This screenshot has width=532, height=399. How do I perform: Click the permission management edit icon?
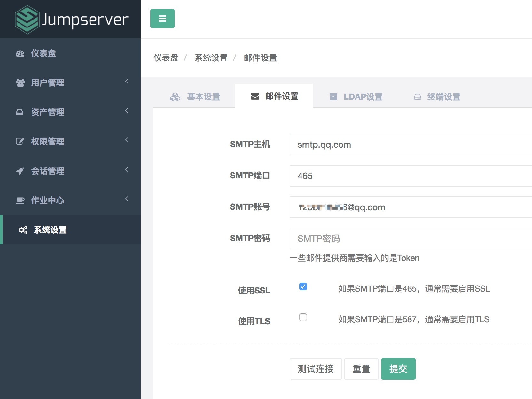pyautogui.click(x=20, y=142)
